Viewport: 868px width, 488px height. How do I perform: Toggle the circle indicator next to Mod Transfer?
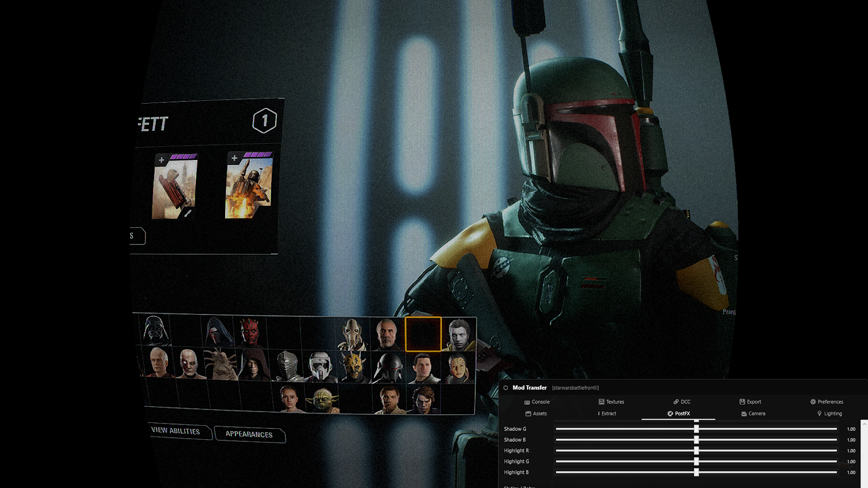point(505,388)
